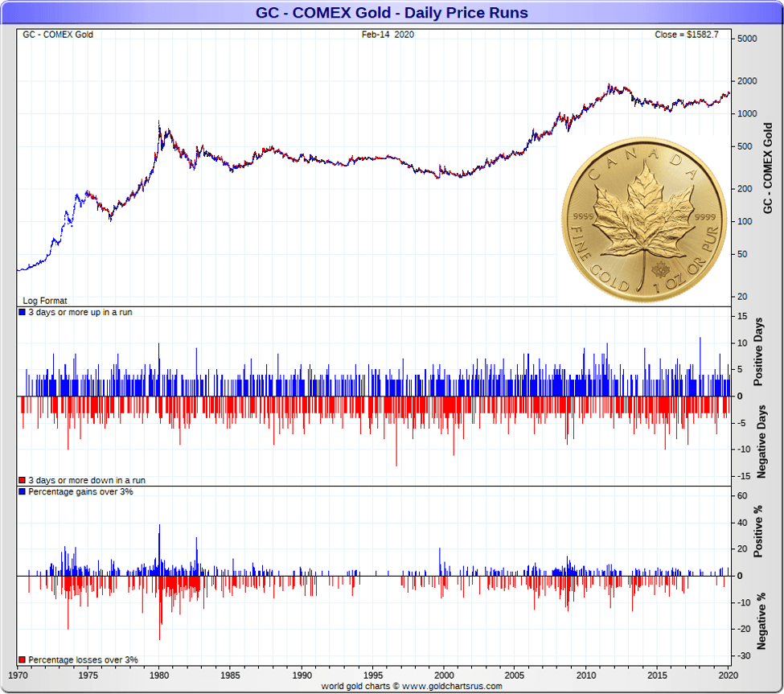Select the 2010 year on the time axis
Image resolution: width=784 pixels, height=694 pixels.
pyautogui.click(x=586, y=676)
